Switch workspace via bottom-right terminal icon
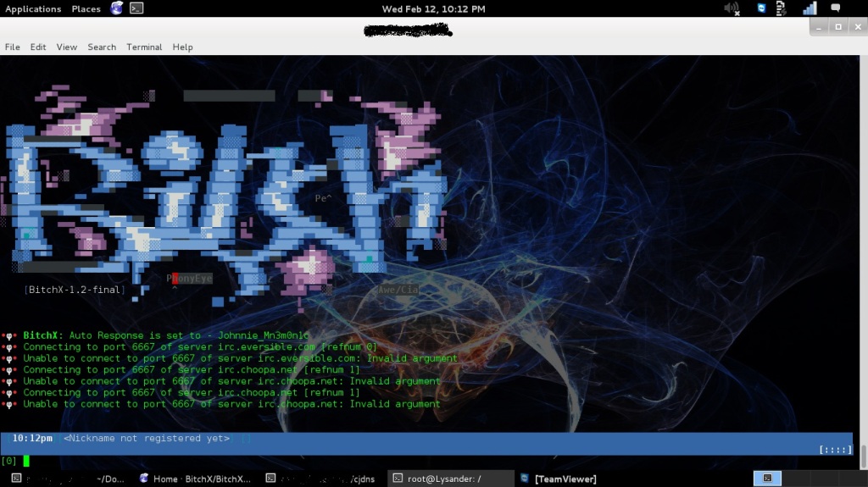Image resolution: width=868 pixels, height=487 pixels. (x=767, y=479)
